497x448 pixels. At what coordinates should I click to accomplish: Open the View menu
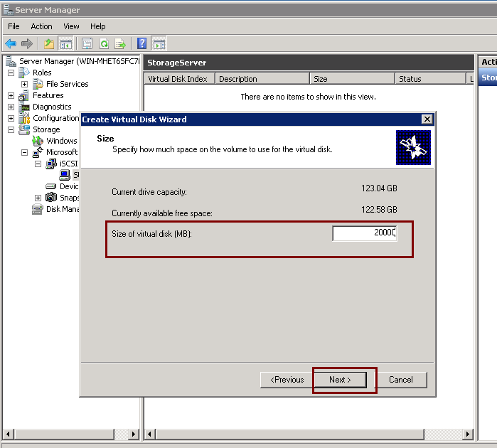(71, 26)
